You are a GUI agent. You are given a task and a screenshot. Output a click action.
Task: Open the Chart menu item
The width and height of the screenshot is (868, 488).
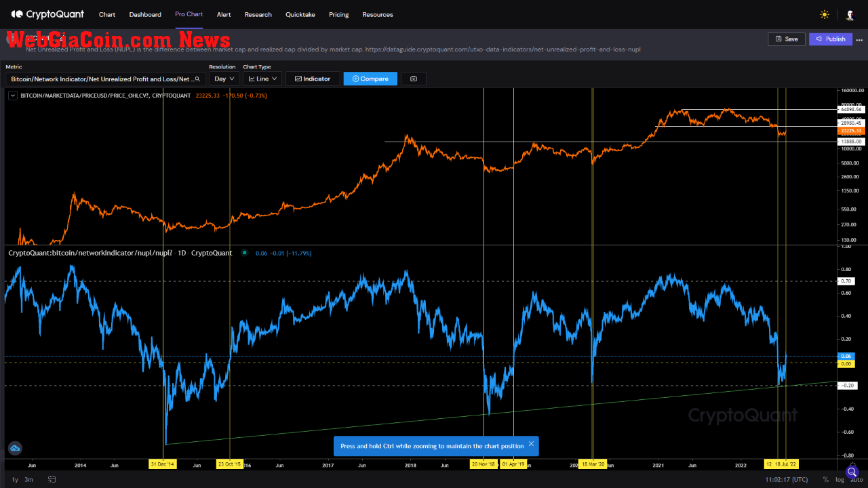[106, 14]
